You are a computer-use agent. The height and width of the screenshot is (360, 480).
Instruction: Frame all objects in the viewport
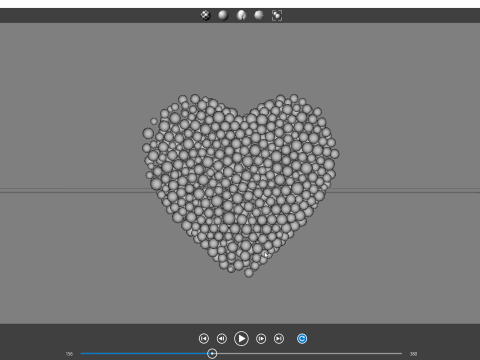click(277, 15)
